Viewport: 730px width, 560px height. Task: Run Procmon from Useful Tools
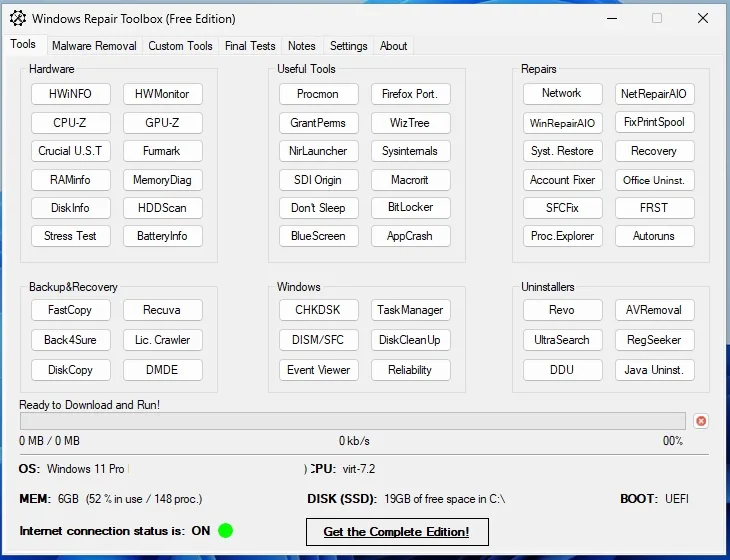[x=319, y=94]
